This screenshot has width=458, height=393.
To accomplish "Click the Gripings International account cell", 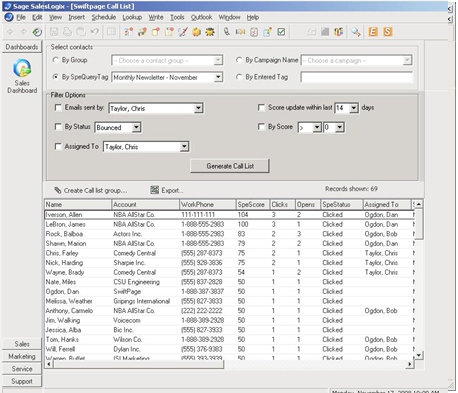I will tap(141, 301).
